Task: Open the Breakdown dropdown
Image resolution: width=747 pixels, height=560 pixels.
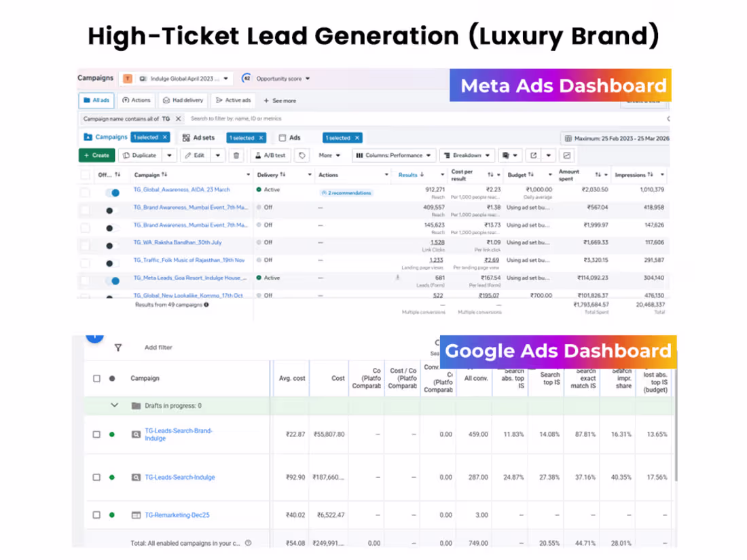Action: [x=467, y=155]
